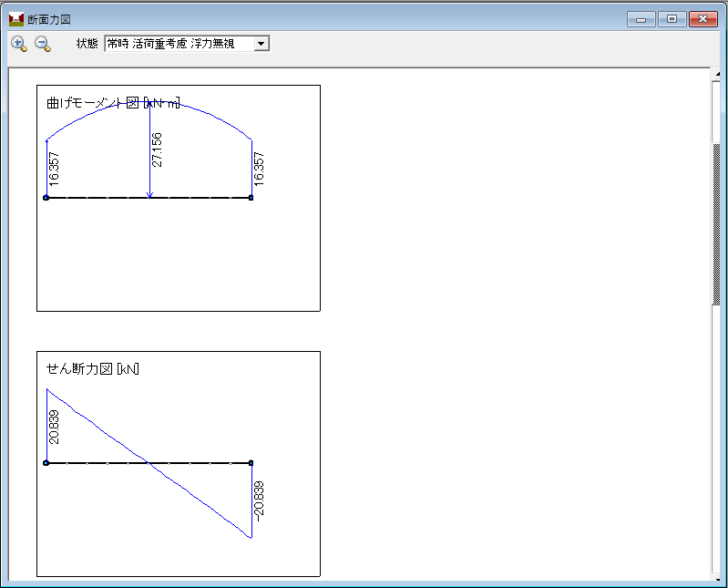The height and width of the screenshot is (588, 728).
Task: Click the 曲げモーメント図 [kN·m] diagram title
Action: coord(113,103)
